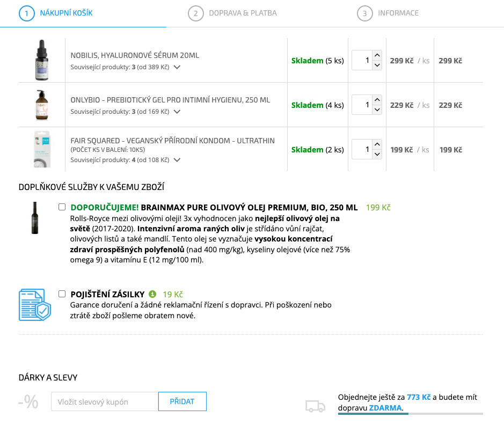Click the step 2 circle icon
Screen dimensions: 504x439
click(x=196, y=13)
